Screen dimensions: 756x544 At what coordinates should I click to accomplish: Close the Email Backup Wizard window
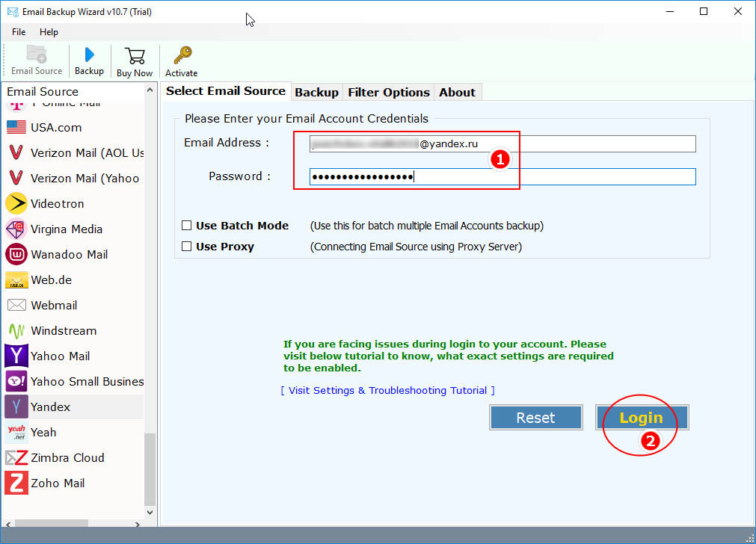(x=737, y=11)
